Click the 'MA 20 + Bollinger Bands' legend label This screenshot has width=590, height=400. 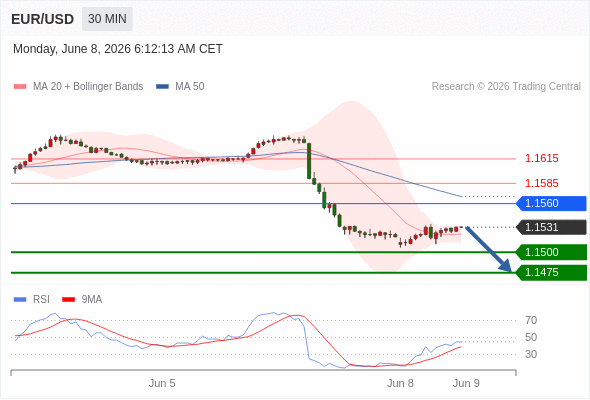tap(88, 87)
